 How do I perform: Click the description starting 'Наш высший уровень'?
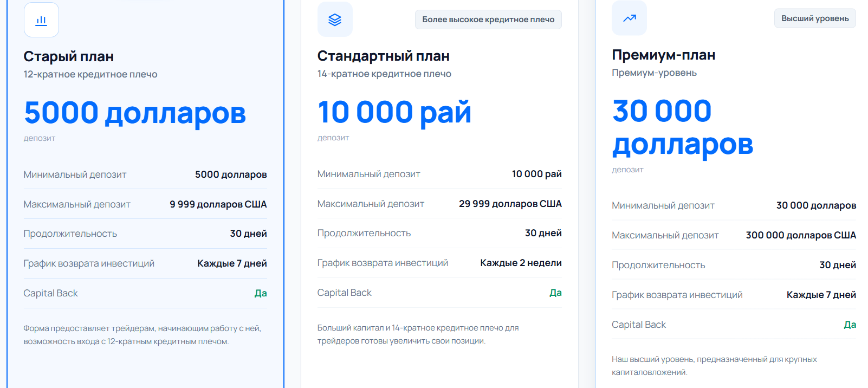pos(714,366)
